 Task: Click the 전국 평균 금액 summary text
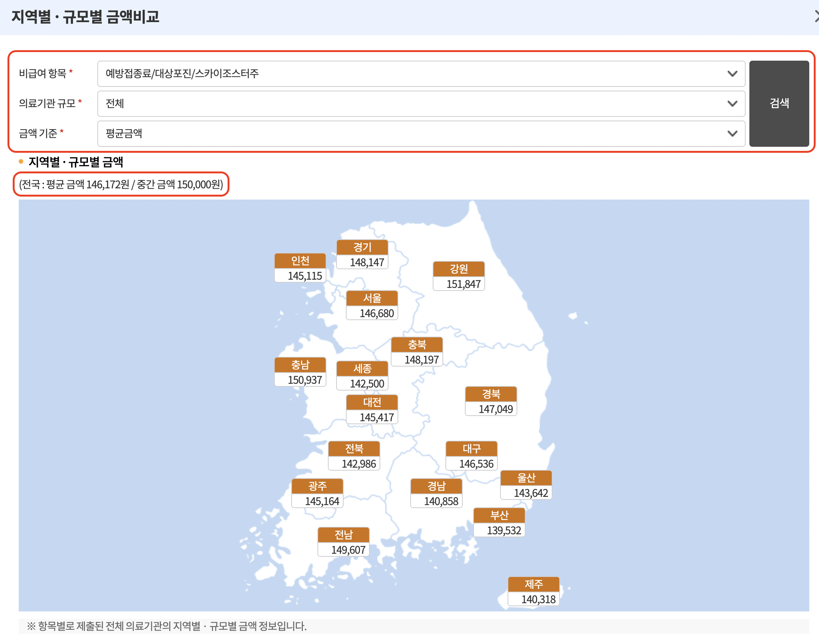click(121, 184)
